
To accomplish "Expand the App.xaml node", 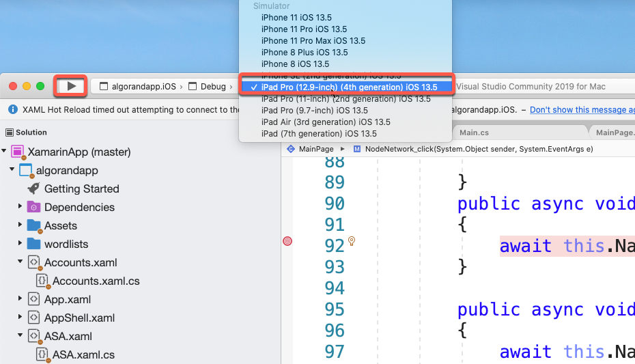I will 20,299.
